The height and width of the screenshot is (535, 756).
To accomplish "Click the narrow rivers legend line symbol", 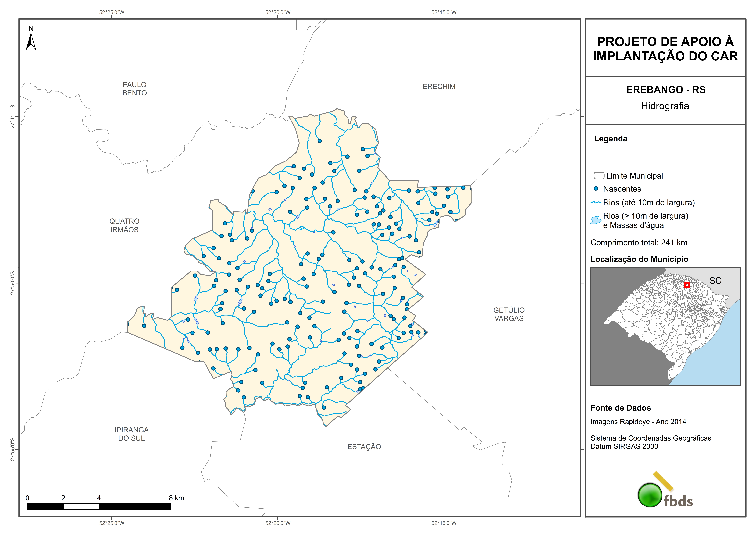I will pos(596,202).
